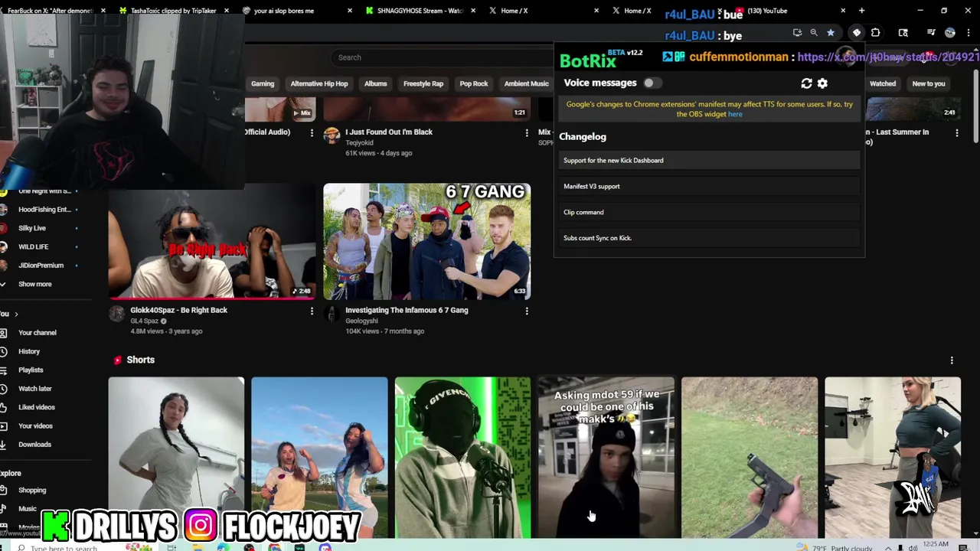This screenshot has width=980, height=551.
Task: Select the Freestyle Rap chip
Action: click(423, 83)
